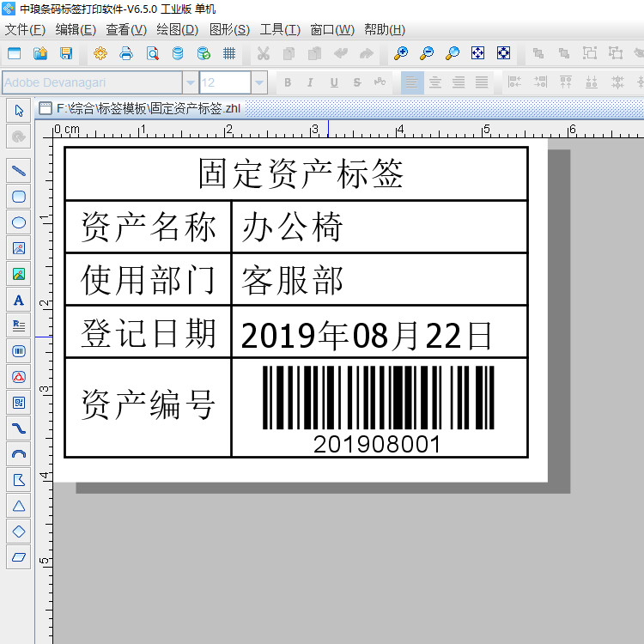
Task: Open the 窗口(W) menu
Action: [332, 29]
